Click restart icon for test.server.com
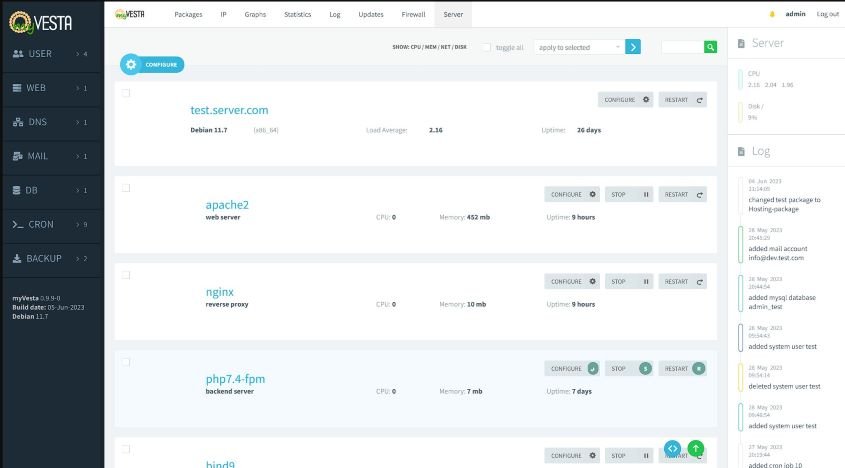The image size is (845, 468). tap(699, 100)
